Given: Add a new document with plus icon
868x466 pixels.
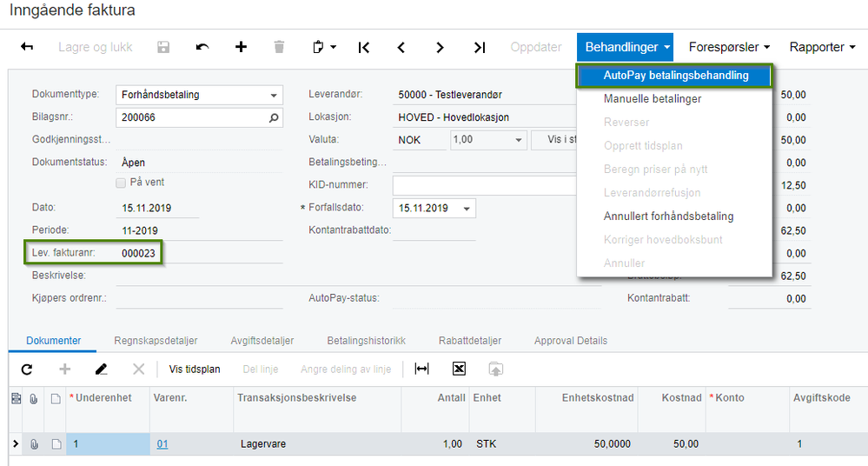Looking at the screenshot, I should pos(241,47).
